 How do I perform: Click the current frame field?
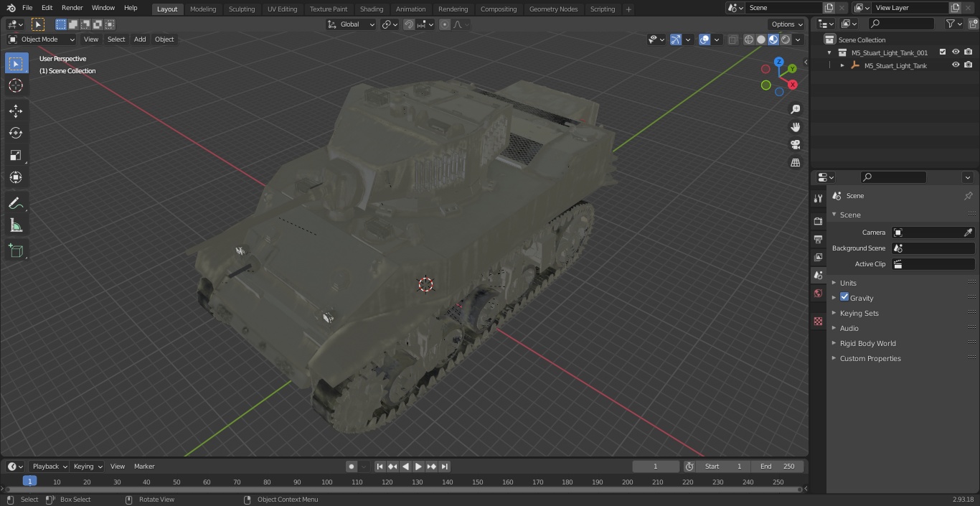click(656, 467)
